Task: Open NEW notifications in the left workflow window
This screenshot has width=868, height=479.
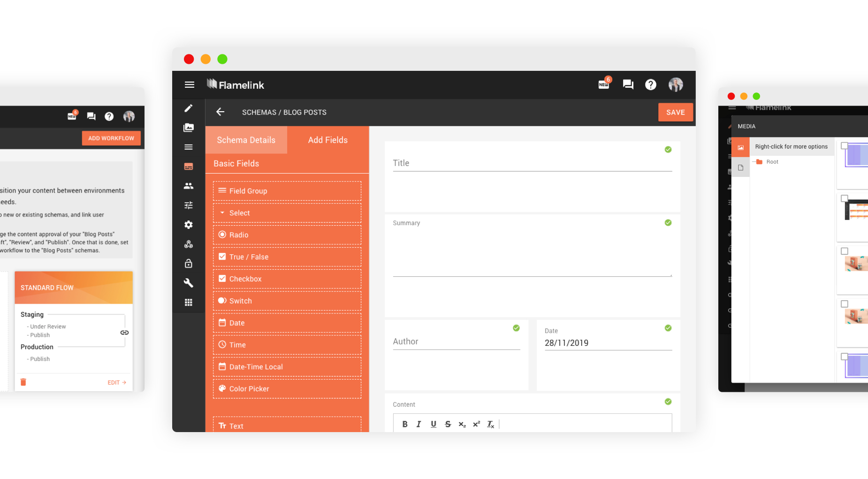Action: click(72, 115)
